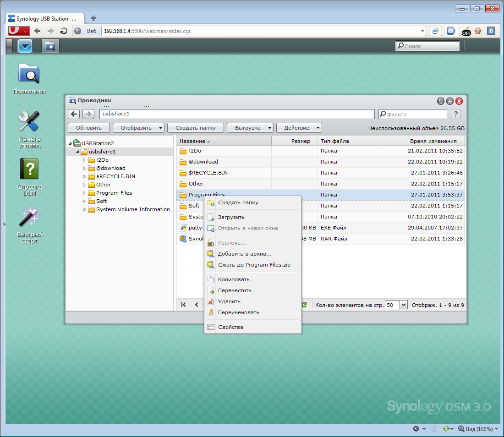Click the OFF extension icon
This screenshot has width=504, height=437.
[466, 31]
